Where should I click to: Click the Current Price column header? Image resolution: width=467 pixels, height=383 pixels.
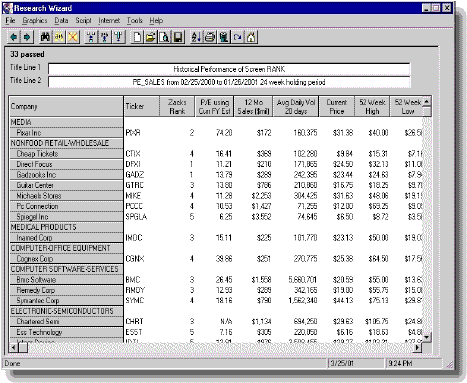[x=337, y=107]
